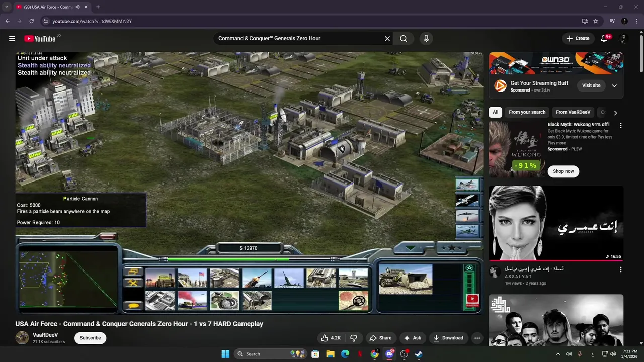Screen dimensions: 644x362
Task: Open options menu for Assalyat video
Action: [x=620, y=269]
